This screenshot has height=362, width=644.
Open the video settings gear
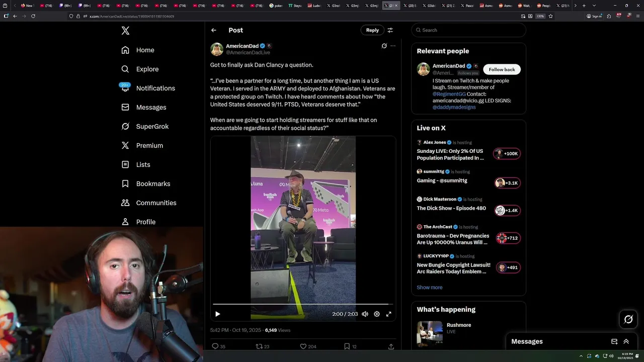pyautogui.click(x=377, y=314)
